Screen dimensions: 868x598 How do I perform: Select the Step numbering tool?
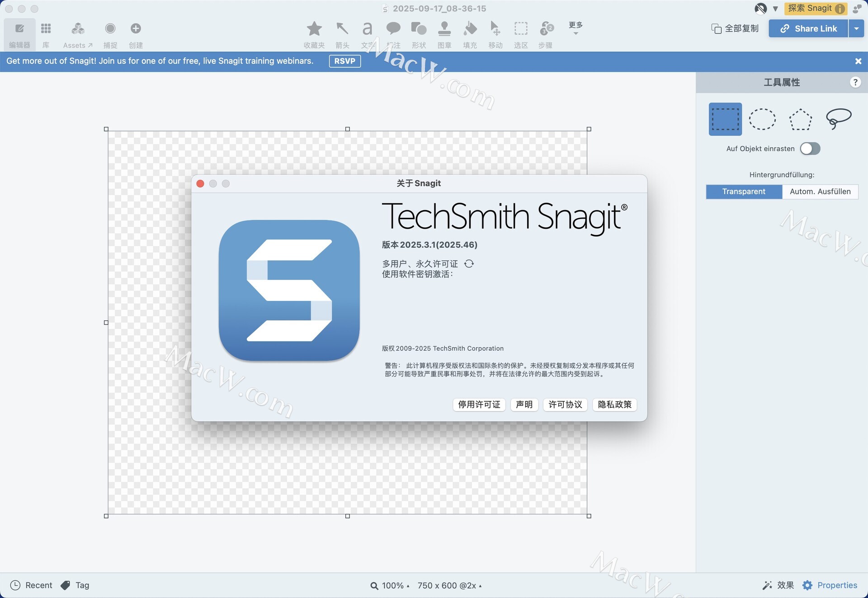[x=546, y=34]
